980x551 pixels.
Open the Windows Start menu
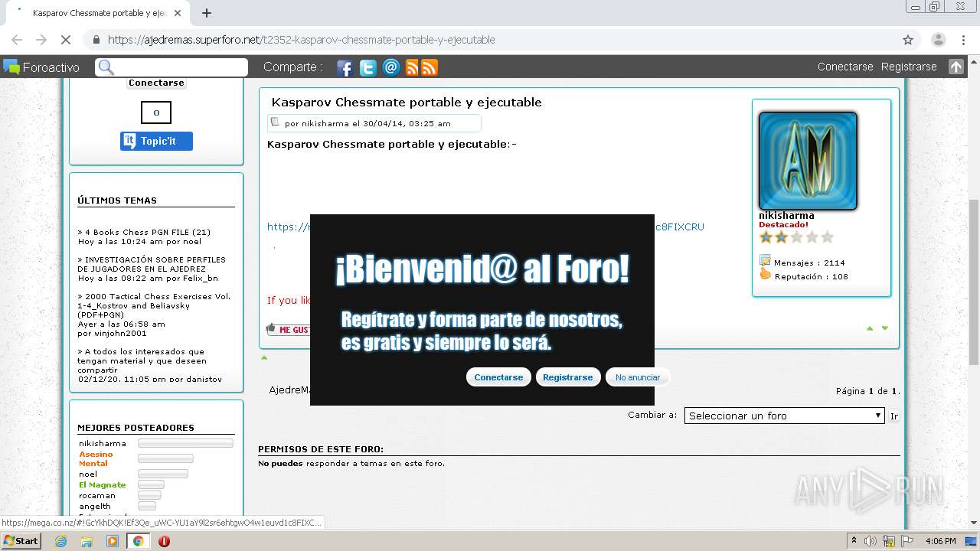click(x=21, y=541)
